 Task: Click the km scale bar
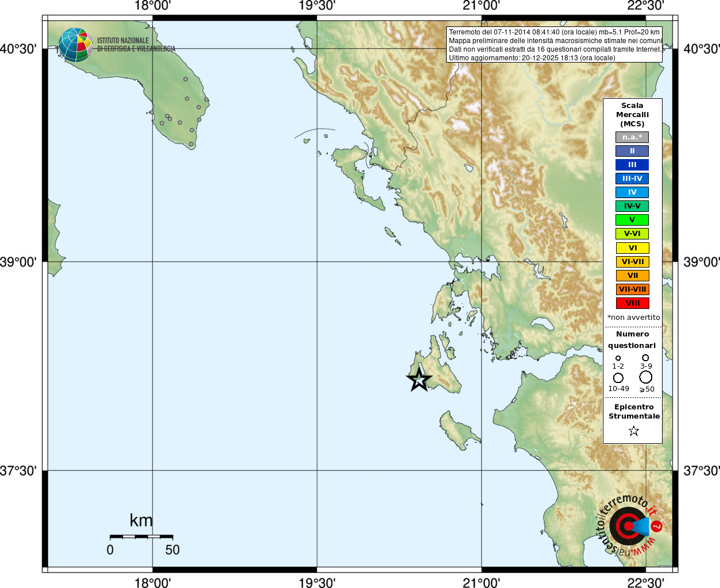click(x=141, y=537)
